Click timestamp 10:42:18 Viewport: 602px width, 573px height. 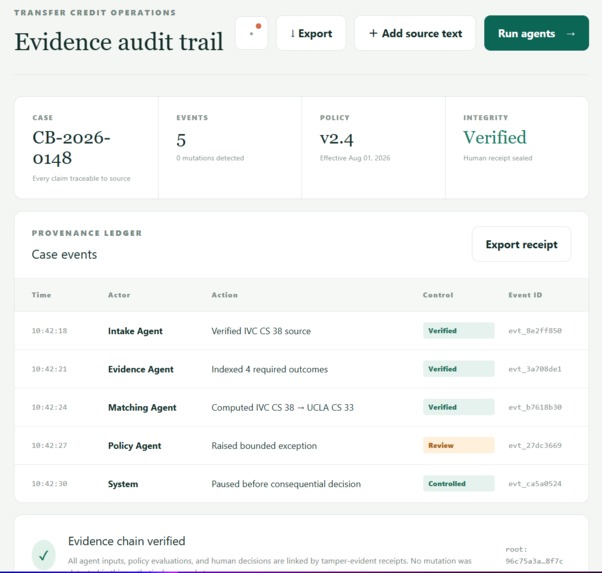[49, 331]
